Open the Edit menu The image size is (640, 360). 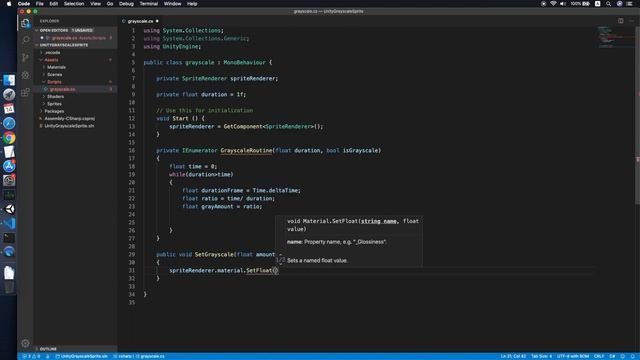tap(53, 4)
